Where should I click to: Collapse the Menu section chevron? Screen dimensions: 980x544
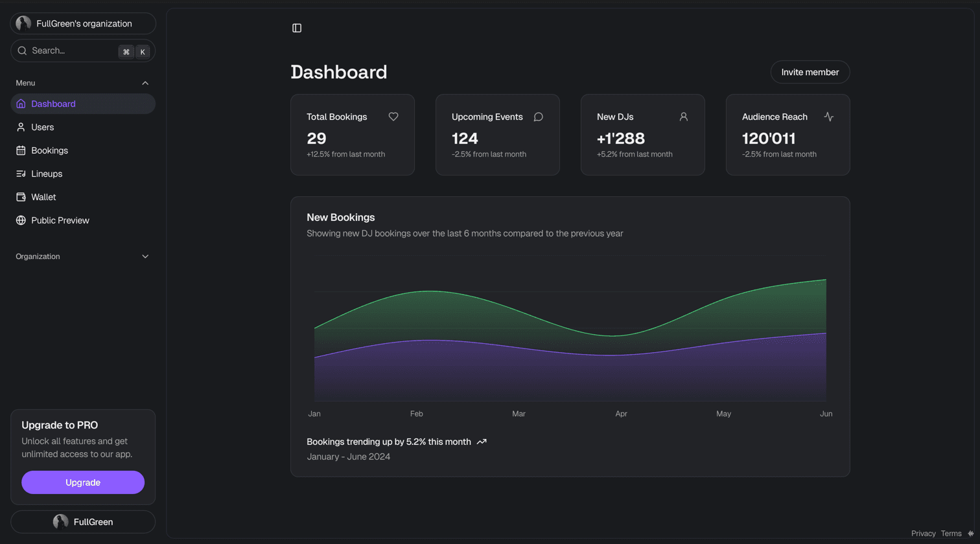[145, 83]
